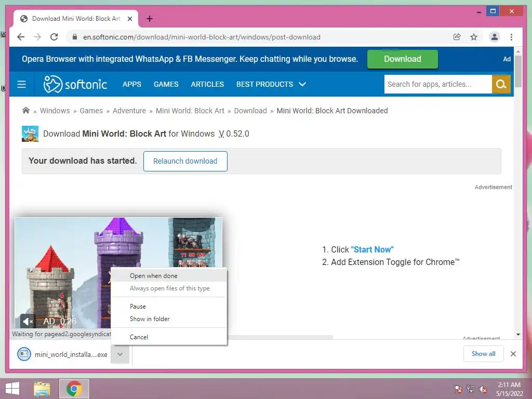Screen dimensions: 532x399
Task: Open the ARTICLES navigation item
Action: pyautogui.click(x=207, y=84)
